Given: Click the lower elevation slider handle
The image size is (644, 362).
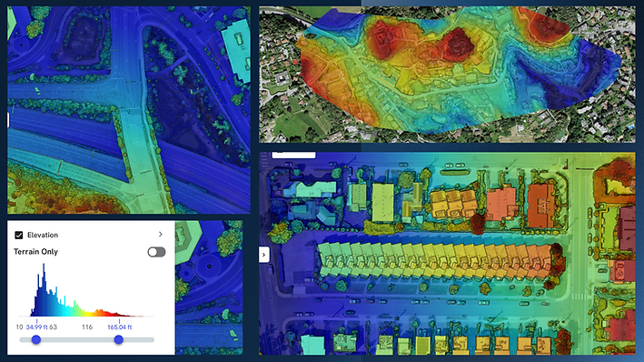Looking at the screenshot, I should pos(36,339).
